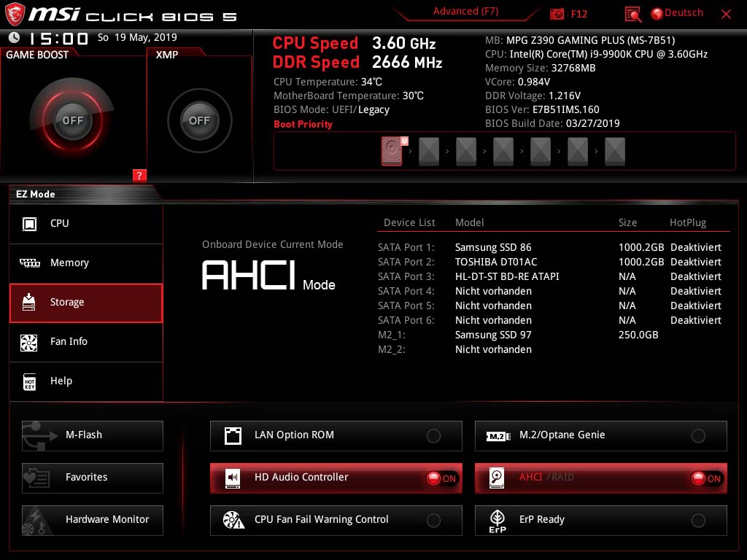Open the CPU section in EZ Mode
The height and width of the screenshot is (560, 747).
(x=86, y=224)
